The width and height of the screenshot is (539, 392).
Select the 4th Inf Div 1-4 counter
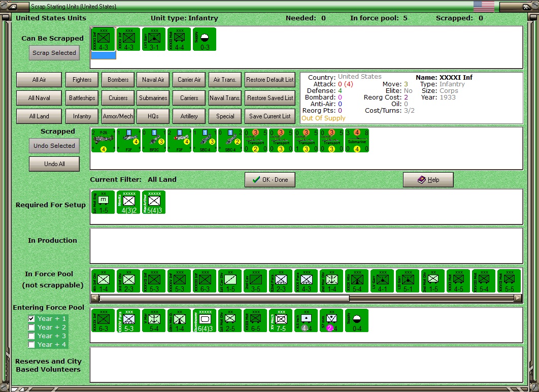tap(104, 281)
